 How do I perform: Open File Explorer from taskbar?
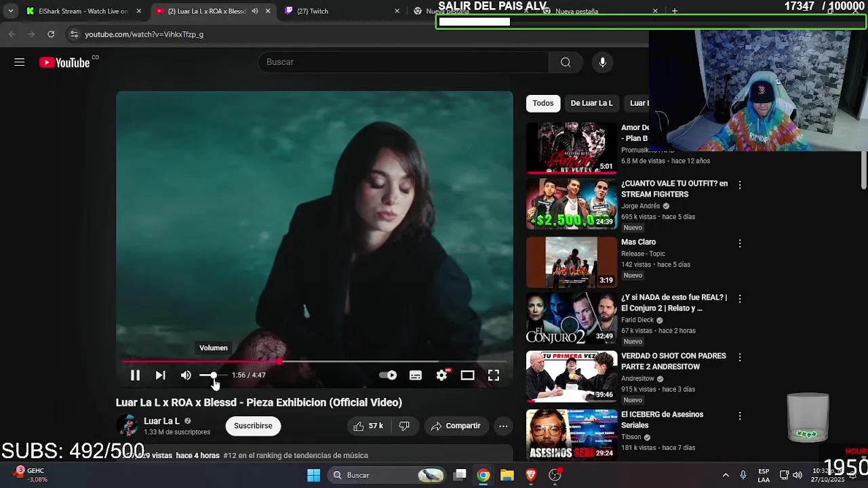507,475
